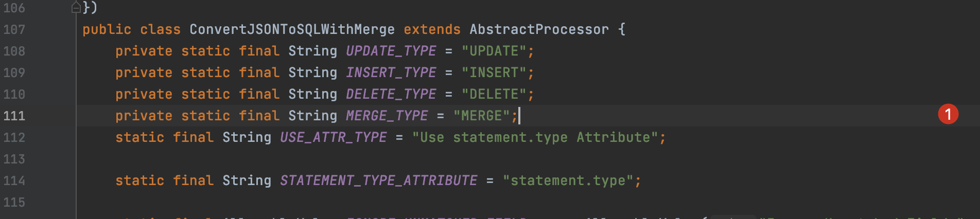Collapse the fold marker beside line 106

pyautogui.click(x=76, y=8)
